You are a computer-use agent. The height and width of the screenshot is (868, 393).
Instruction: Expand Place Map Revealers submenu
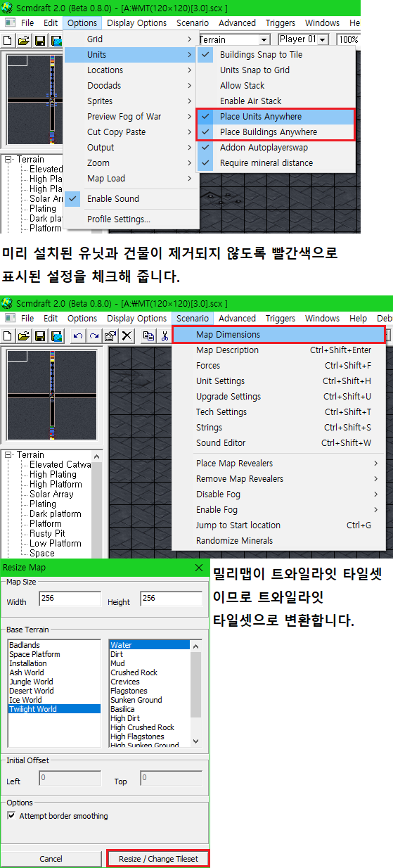(279, 464)
